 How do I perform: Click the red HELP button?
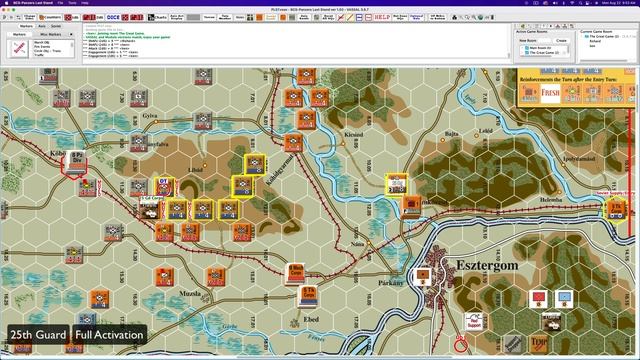point(382,17)
